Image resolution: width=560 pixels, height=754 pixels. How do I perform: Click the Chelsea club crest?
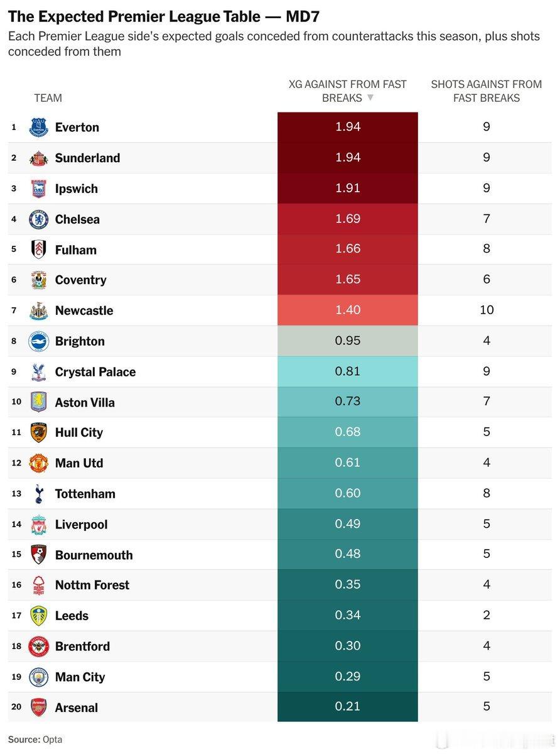39,219
